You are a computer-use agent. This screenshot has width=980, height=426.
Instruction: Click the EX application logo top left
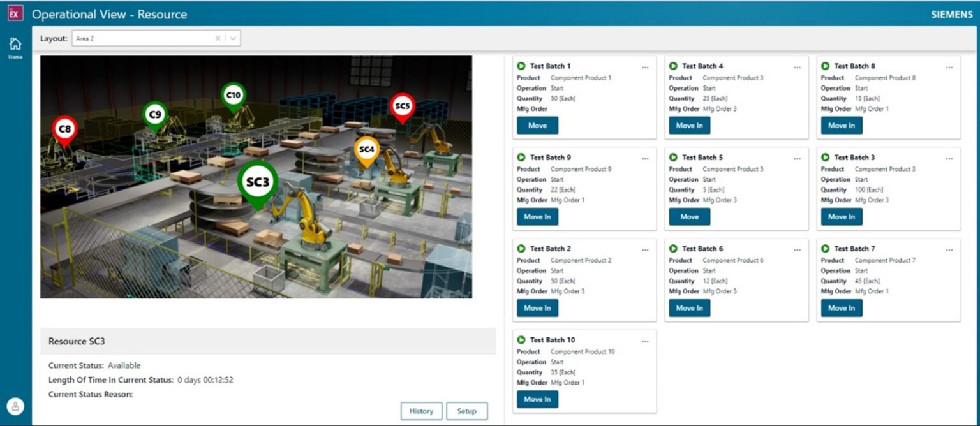tap(14, 13)
